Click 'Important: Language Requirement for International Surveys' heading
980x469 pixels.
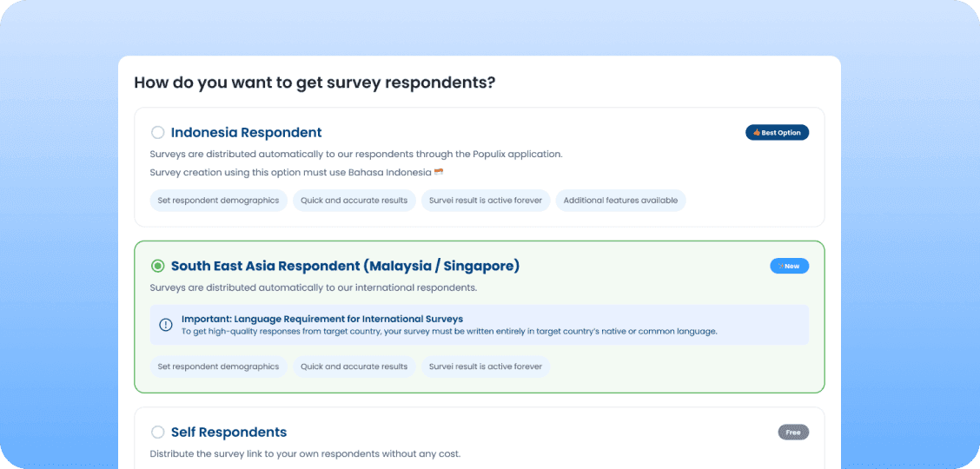click(x=321, y=319)
